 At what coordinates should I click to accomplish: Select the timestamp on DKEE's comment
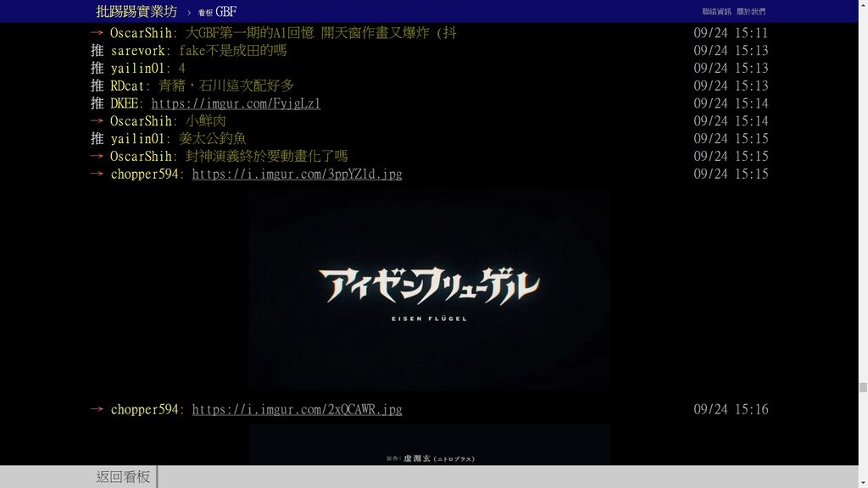[731, 103]
